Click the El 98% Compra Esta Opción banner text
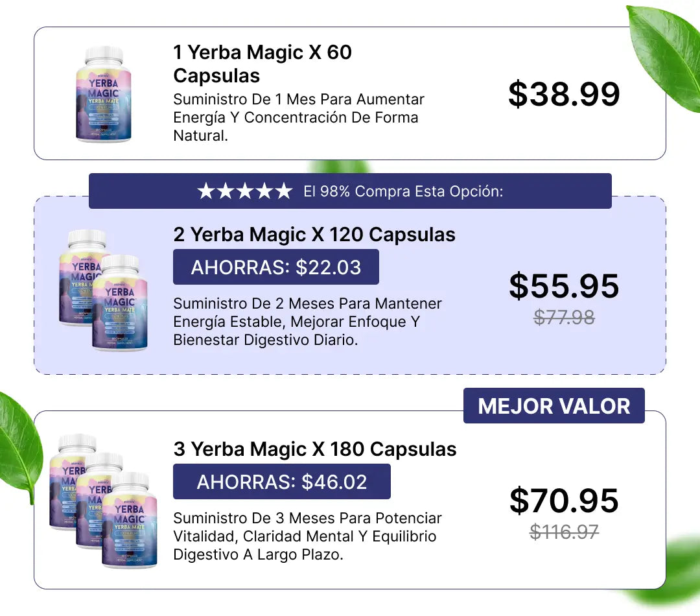The image size is (700, 616). pos(403,191)
